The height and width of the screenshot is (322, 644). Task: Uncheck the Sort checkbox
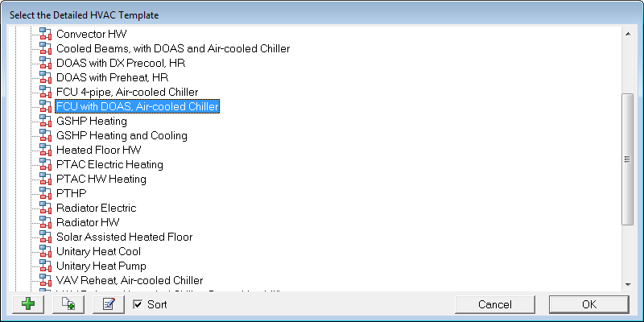point(138,304)
